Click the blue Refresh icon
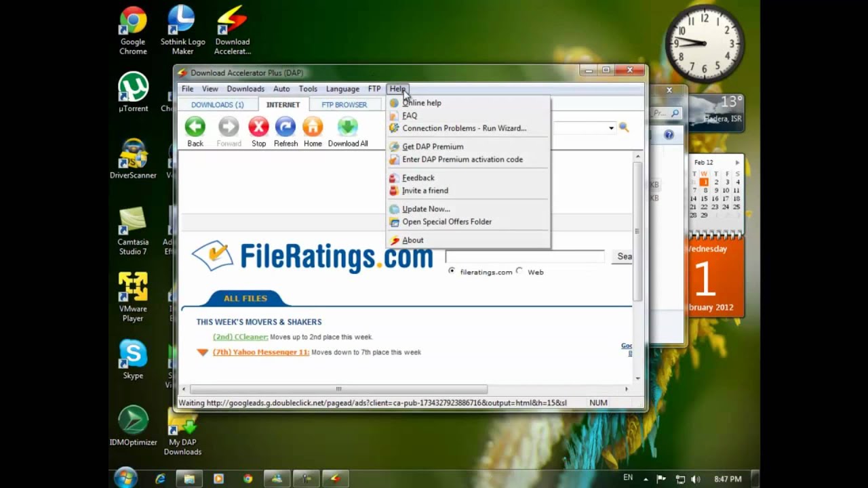Screen dimensions: 868x488 click(x=285, y=127)
